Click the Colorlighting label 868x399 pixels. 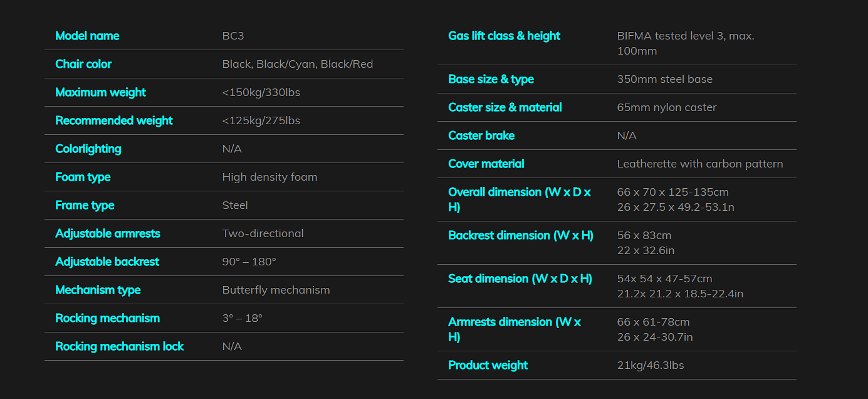coord(88,149)
